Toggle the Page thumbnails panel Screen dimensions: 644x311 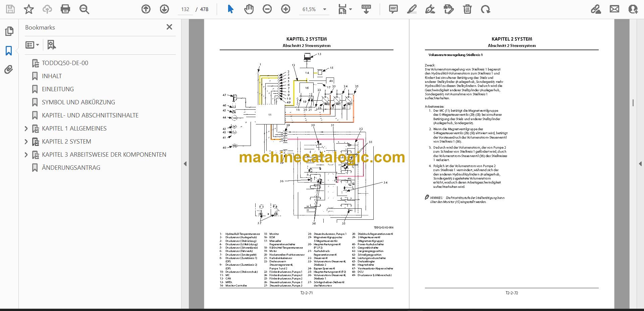click(9, 31)
